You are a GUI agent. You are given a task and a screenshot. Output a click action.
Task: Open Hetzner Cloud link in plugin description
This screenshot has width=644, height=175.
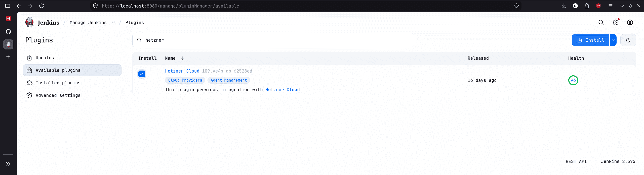(283, 90)
